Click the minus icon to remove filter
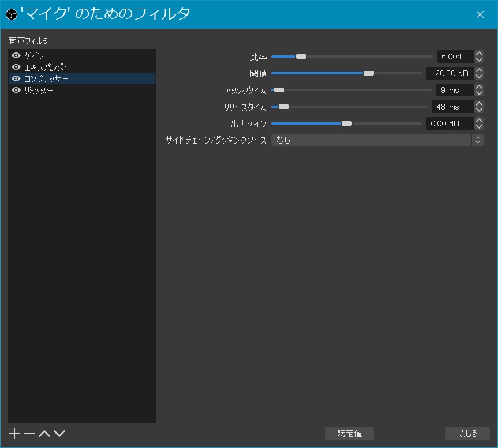This screenshot has height=448, width=498. point(29,434)
